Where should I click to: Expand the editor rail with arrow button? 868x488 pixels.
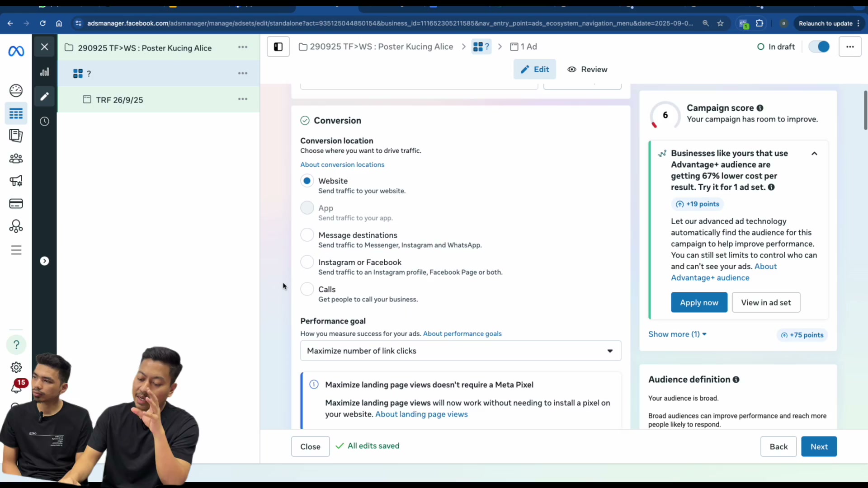(x=44, y=261)
